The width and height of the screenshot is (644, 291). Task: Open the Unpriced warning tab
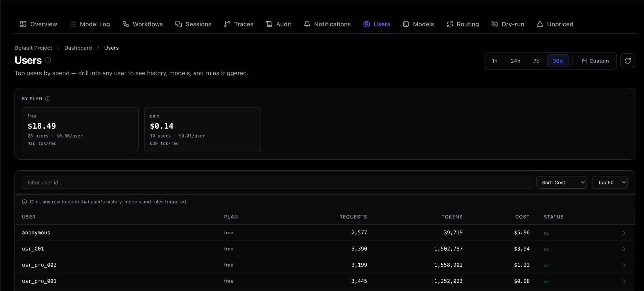[555, 24]
